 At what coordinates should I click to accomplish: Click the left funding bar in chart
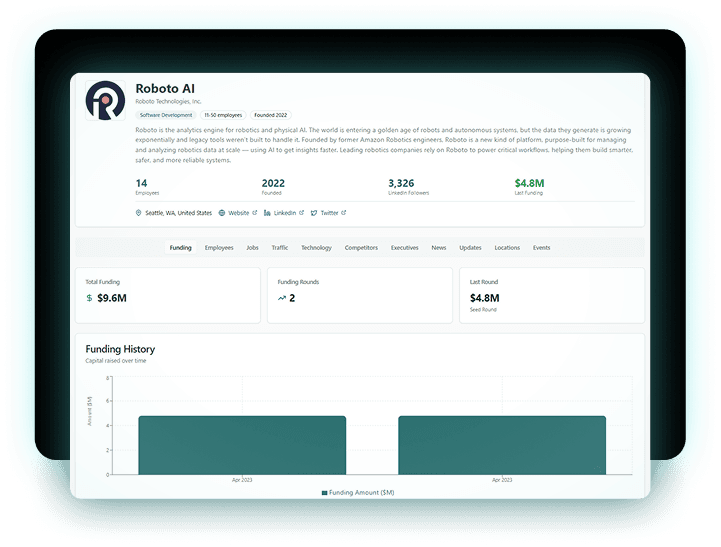click(242, 445)
